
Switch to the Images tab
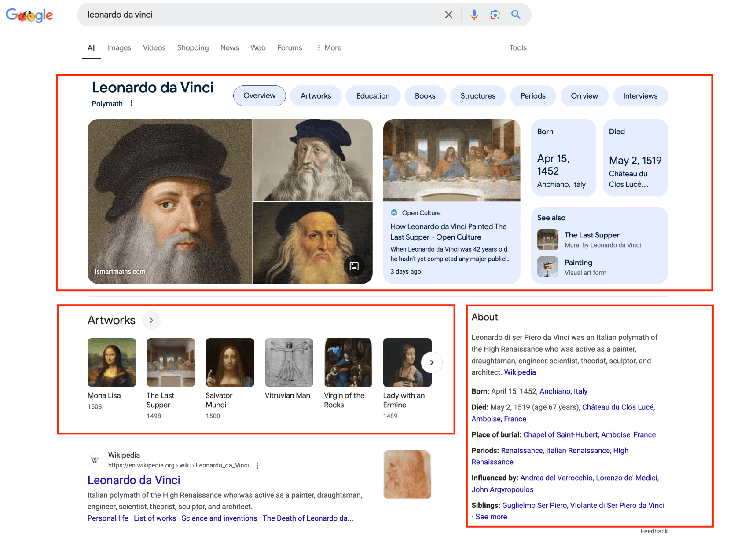119,47
